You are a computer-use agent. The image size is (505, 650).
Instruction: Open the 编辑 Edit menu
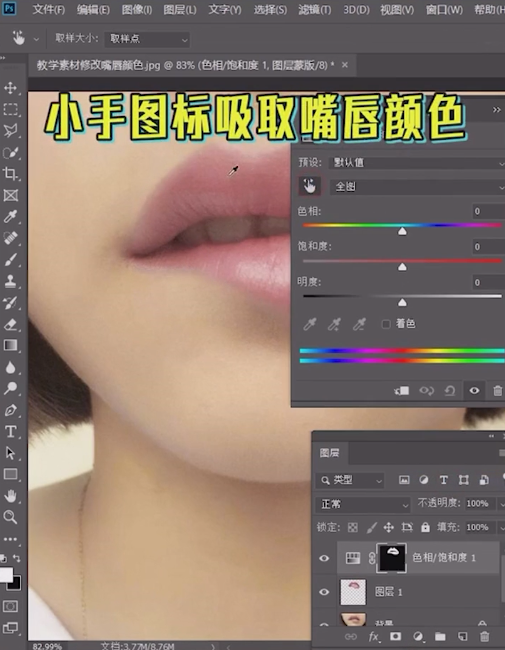coord(93,10)
